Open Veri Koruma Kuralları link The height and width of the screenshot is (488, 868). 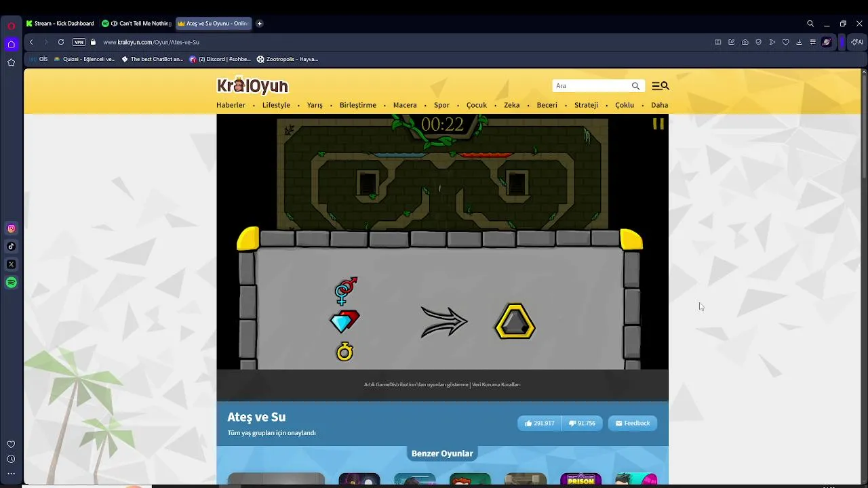496,384
